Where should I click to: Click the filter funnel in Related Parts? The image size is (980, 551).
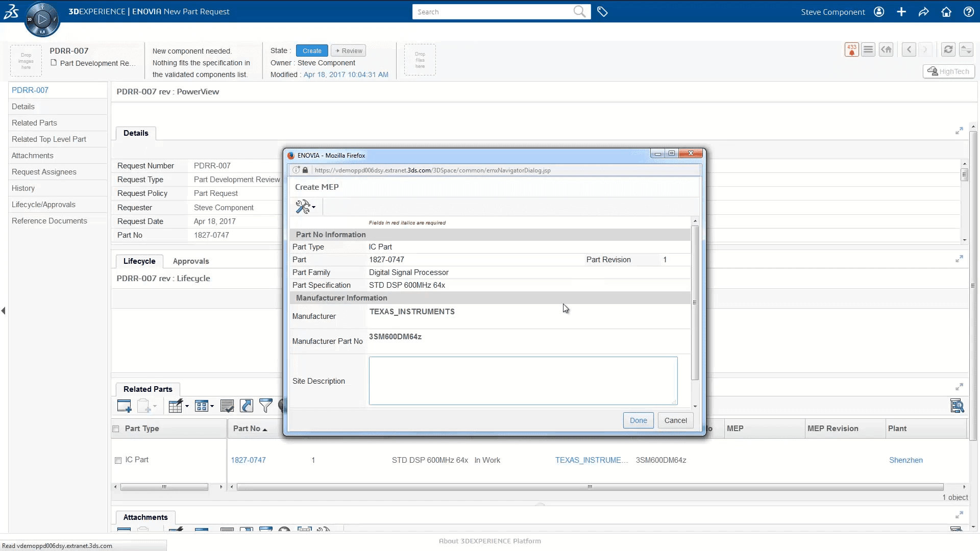coord(265,406)
